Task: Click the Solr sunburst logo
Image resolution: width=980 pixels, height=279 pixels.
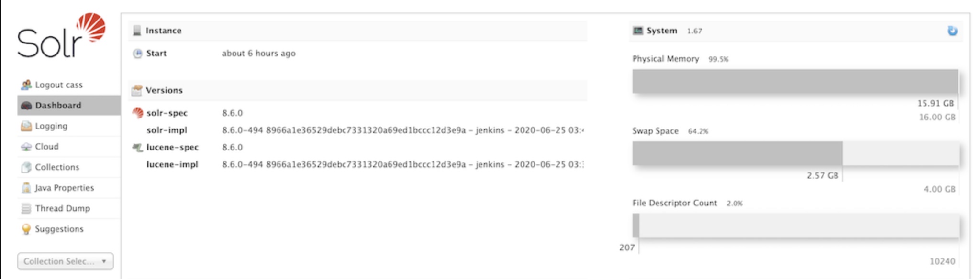Action: (x=91, y=28)
